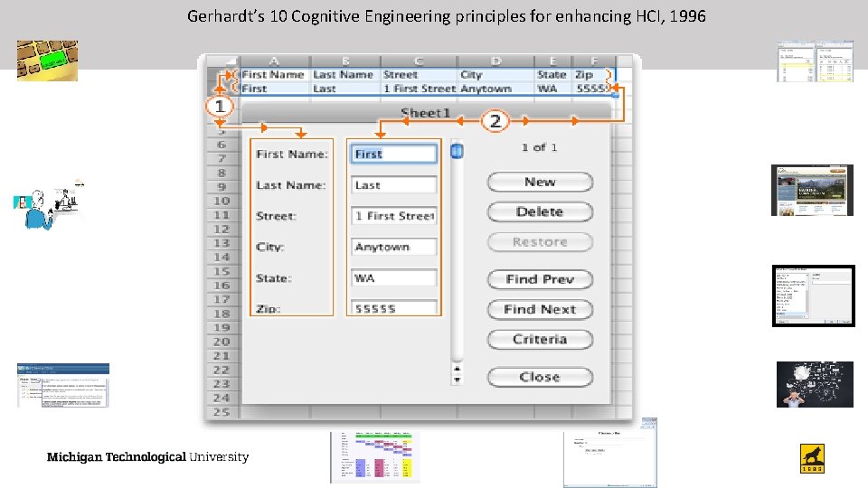Click the City input field with Anytown
Image resolution: width=868 pixels, height=488 pixels.
click(393, 247)
